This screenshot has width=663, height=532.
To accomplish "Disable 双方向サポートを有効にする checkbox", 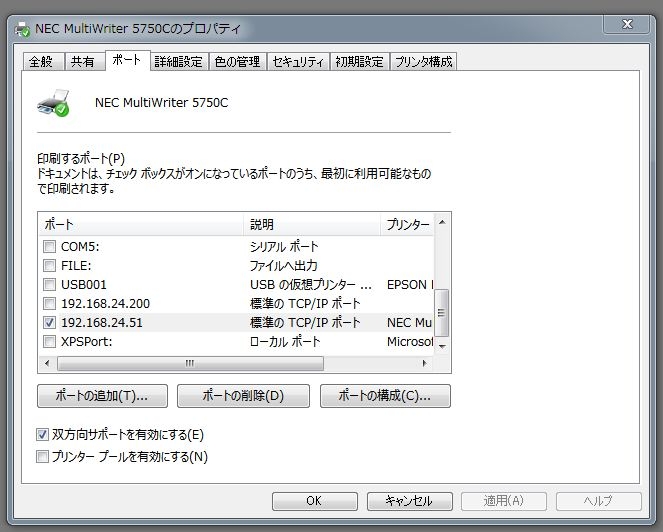I will coord(42,434).
